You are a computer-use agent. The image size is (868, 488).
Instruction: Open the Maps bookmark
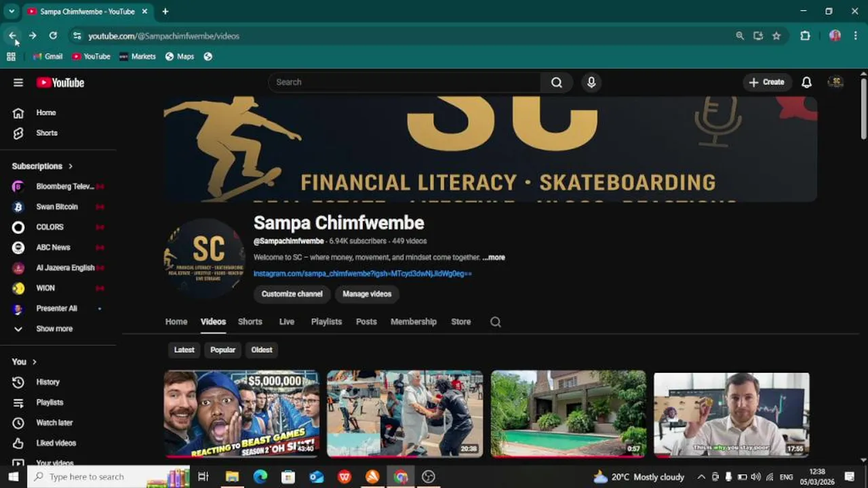180,57
